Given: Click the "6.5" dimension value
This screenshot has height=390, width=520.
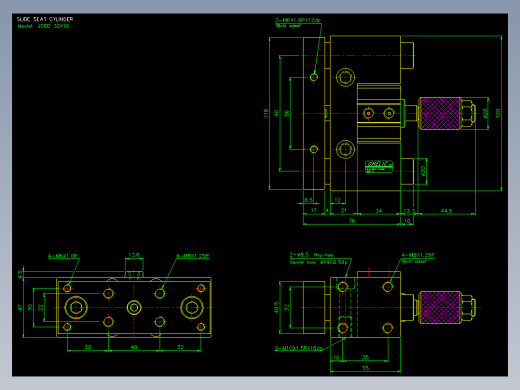Looking at the screenshot, I should pyautogui.click(x=308, y=200).
